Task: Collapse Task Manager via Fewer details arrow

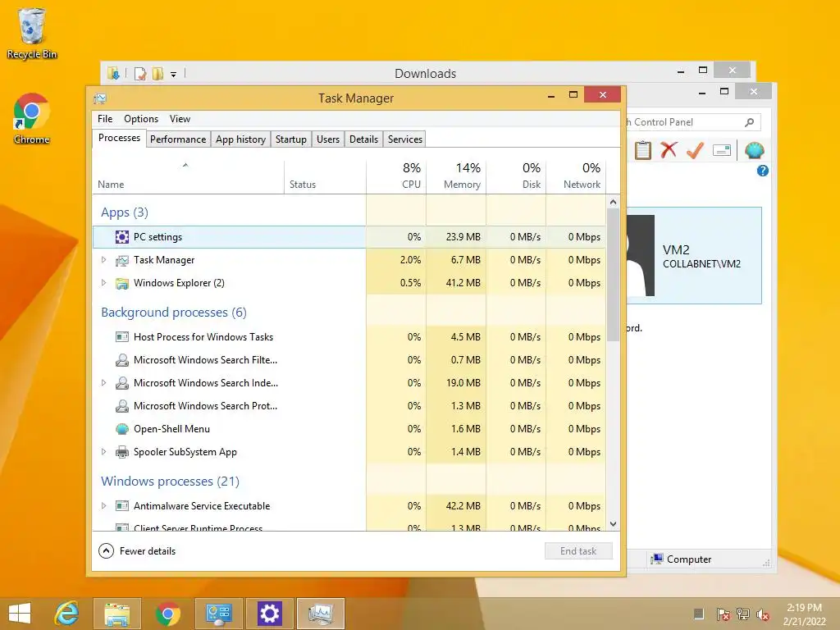Action: tap(106, 550)
